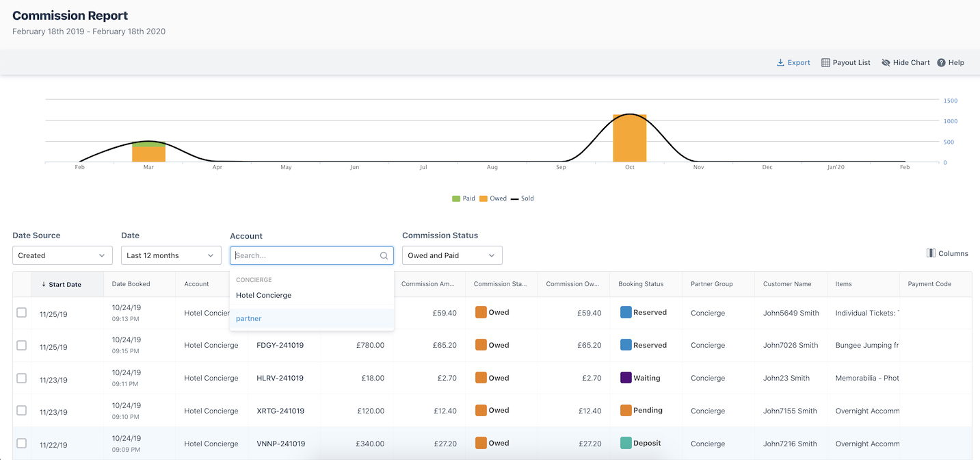Select checkbox for FDGY-241019 row
This screenshot has height=460, width=980.
pyautogui.click(x=22, y=345)
